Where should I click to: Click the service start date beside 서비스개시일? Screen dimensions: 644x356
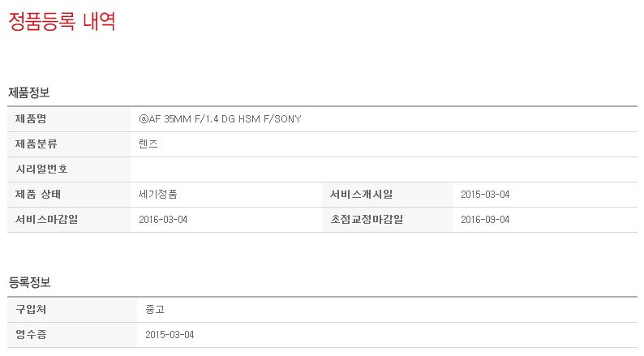click(x=485, y=194)
